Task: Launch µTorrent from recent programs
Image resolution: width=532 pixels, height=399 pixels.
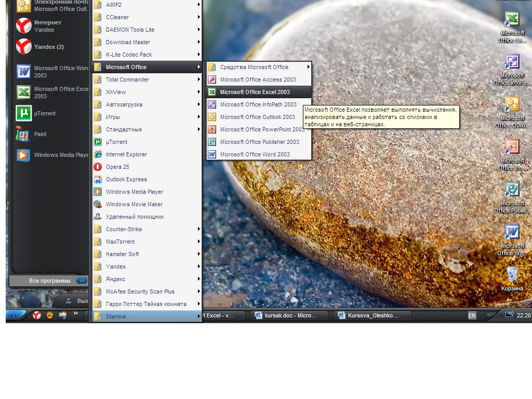Action: tap(51, 113)
